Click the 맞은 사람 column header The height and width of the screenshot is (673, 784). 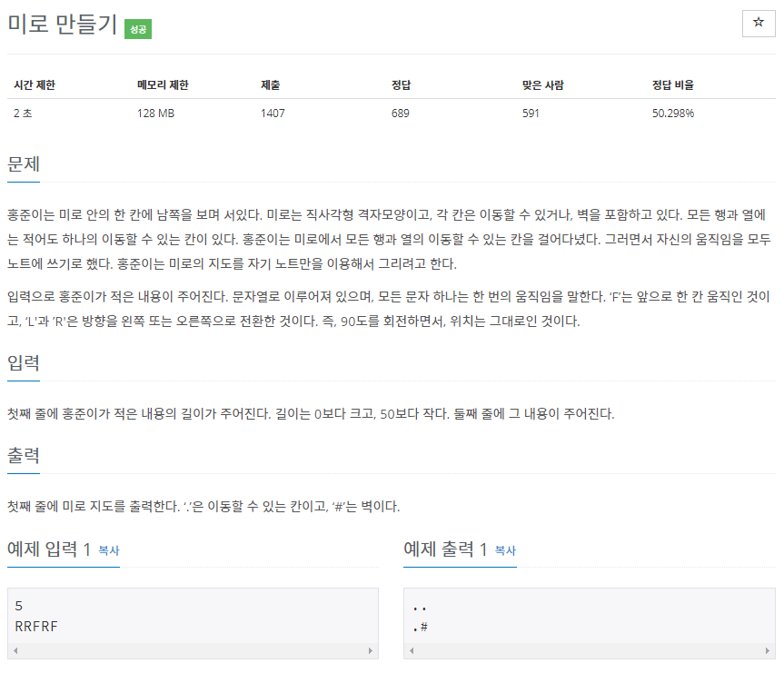tap(543, 85)
